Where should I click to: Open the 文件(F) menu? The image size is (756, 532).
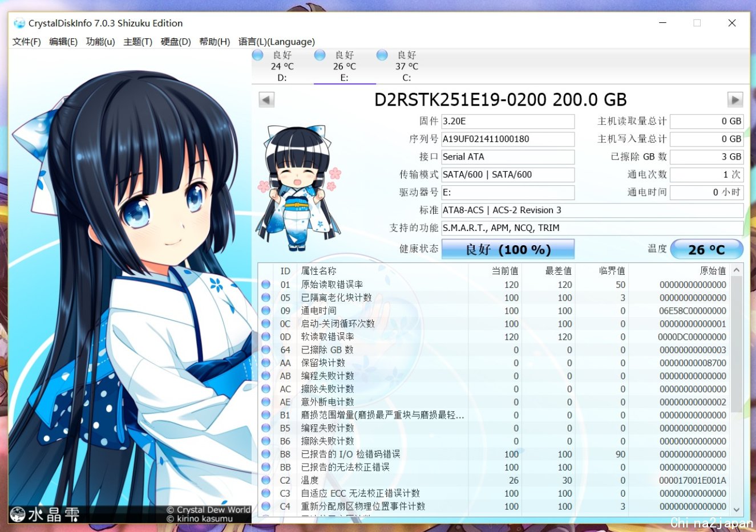pyautogui.click(x=27, y=42)
